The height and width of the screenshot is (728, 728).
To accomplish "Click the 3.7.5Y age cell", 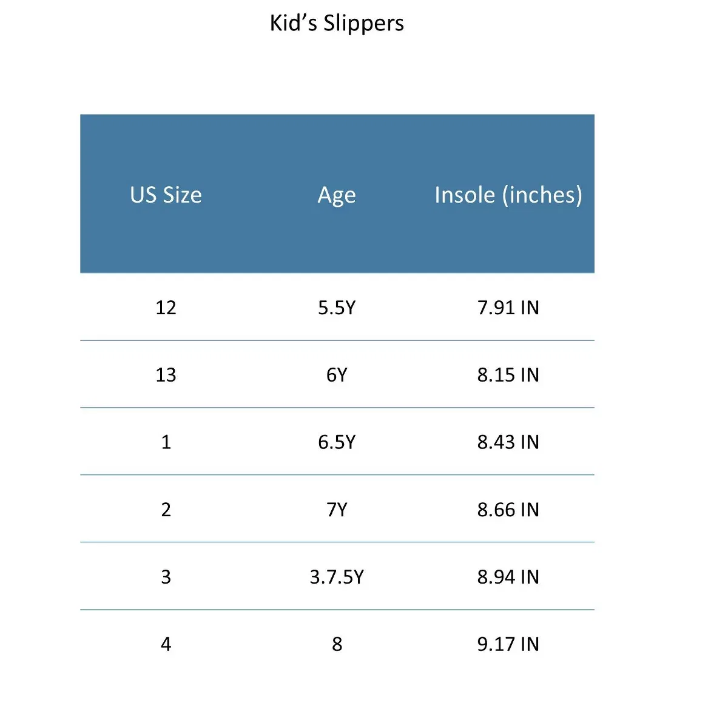I will point(337,577).
